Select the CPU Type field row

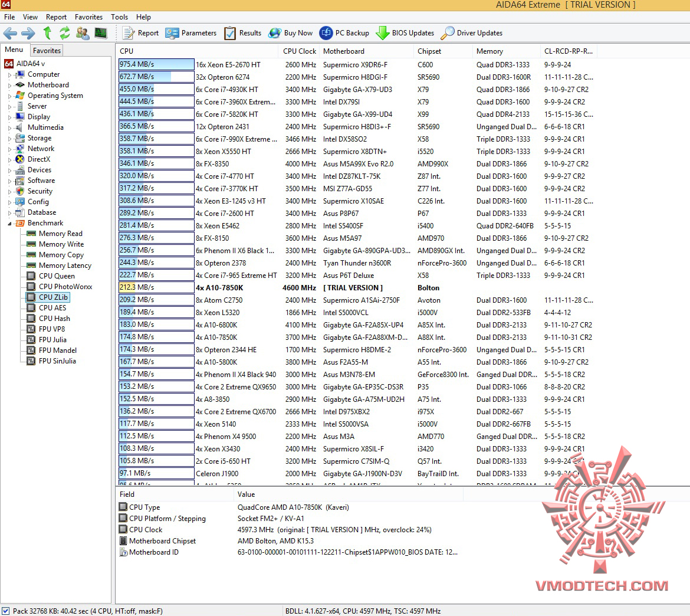point(290,507)
